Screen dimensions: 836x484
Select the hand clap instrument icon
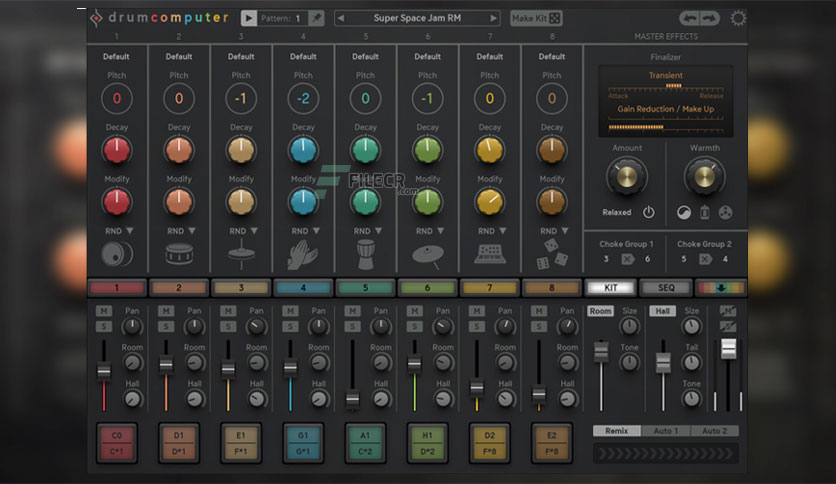click(303, 254)
